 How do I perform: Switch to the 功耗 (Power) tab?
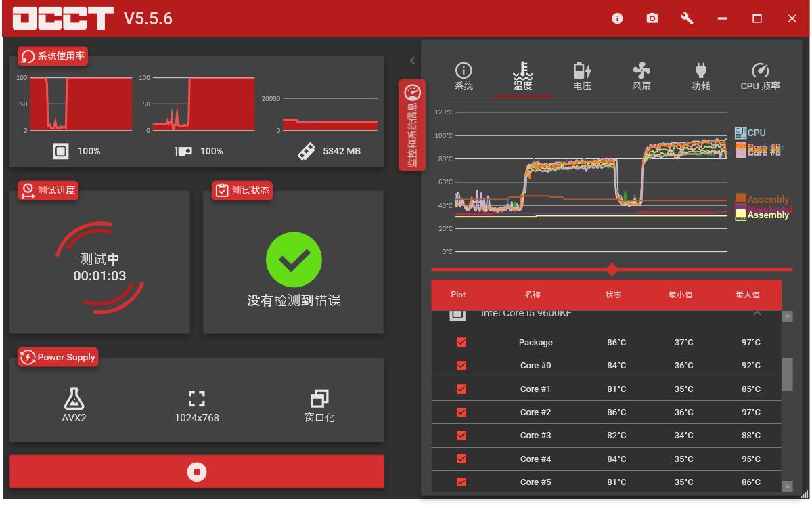(x=700, y=77)
